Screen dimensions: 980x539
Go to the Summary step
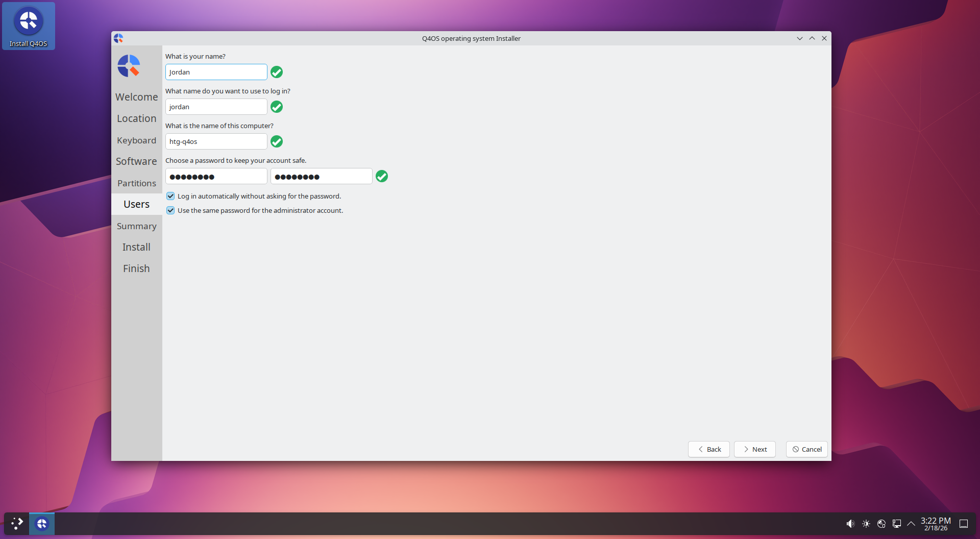(137, 226)
